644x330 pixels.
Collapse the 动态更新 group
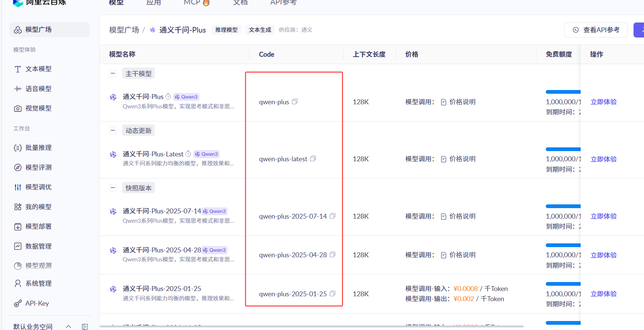pos(113,130)
